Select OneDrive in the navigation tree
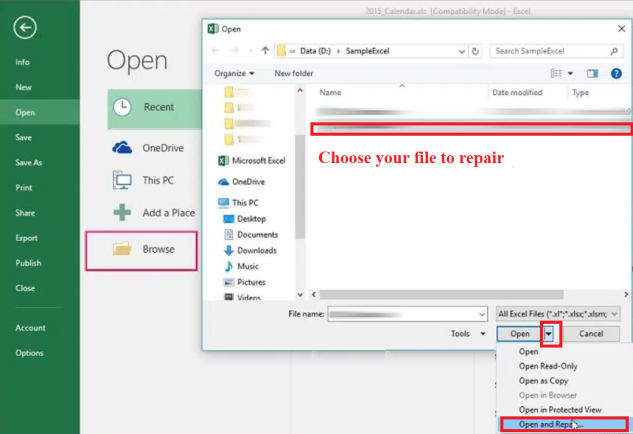The width and height of the screenshot is (633, 434). pos(242,182)
